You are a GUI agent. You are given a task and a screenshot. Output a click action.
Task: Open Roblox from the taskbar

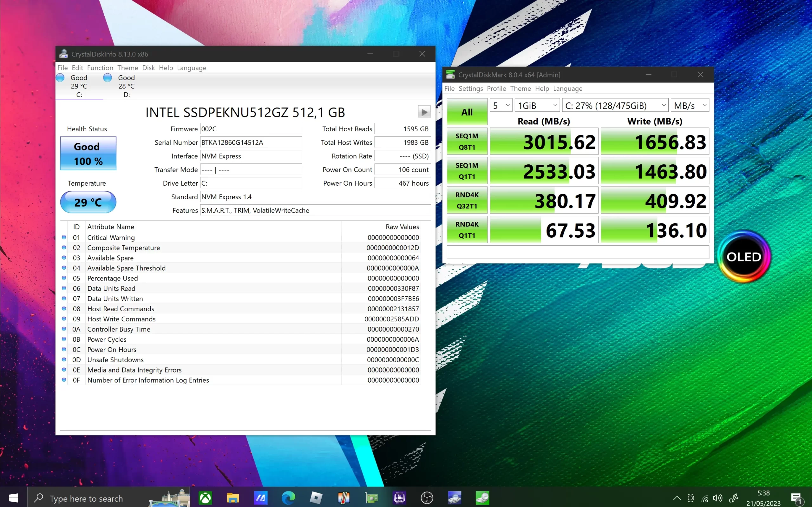(x=316, y=497)
